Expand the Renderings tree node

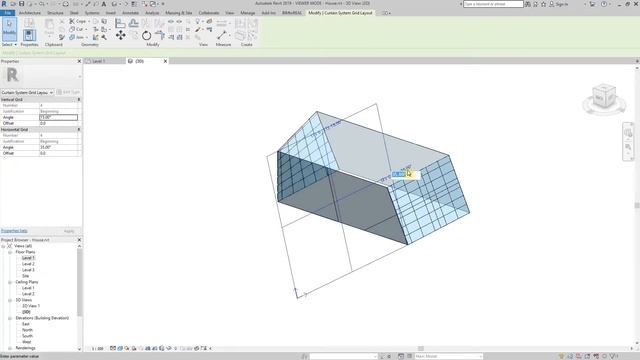pyautogui.click(x=10, y=348)
